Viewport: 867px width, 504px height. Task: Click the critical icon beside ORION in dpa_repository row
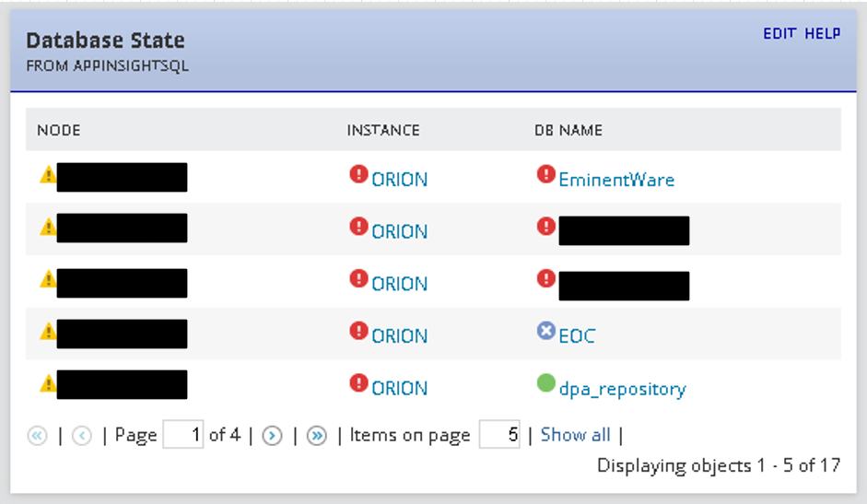point(358,383)
